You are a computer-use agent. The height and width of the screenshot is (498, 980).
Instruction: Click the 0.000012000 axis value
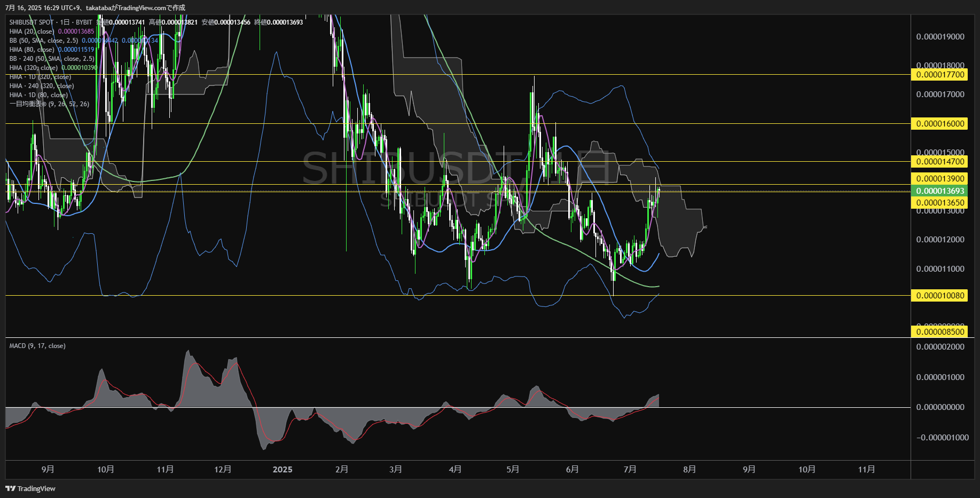coord(940,240)
